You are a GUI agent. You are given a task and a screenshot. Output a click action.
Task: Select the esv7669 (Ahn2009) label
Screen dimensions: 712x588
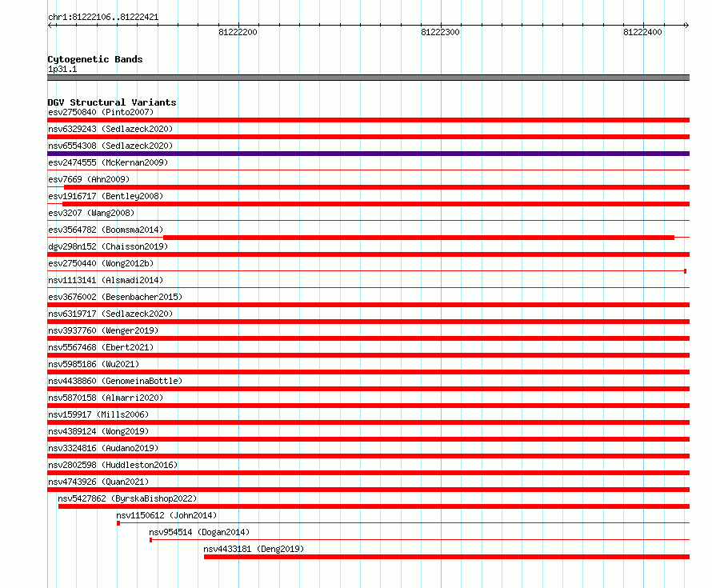89,179
